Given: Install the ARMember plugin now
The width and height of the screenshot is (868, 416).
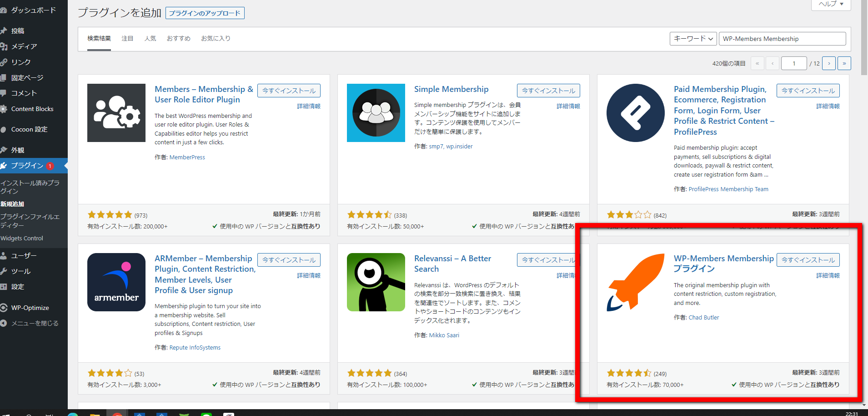Looking at the screenshot, I should [289, 260].
